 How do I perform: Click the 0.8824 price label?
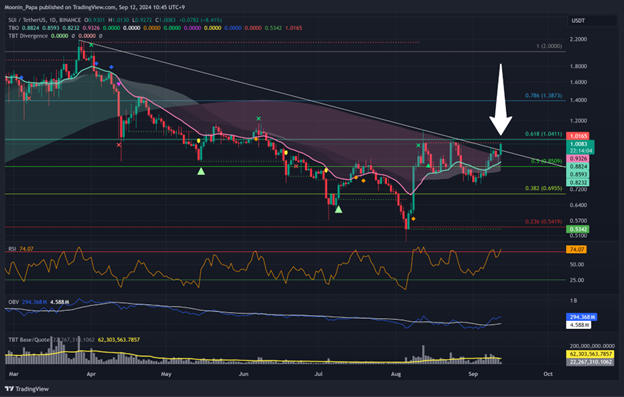pyautogui.click(x=578, y=167)
